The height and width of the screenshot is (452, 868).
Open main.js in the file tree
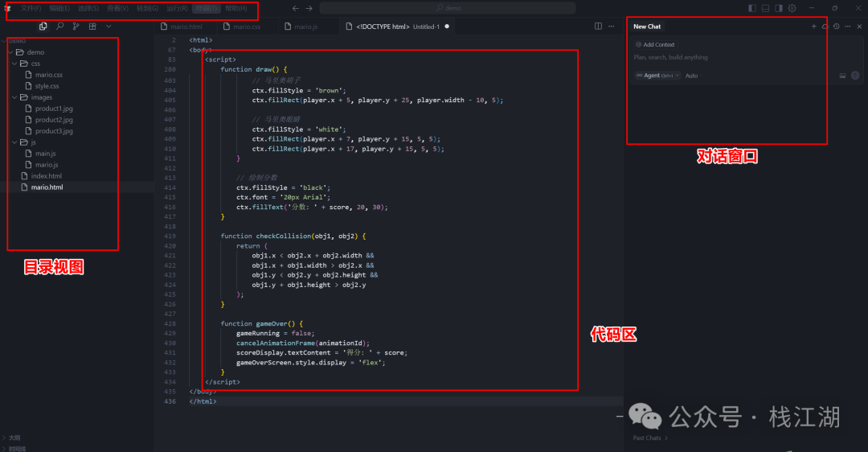click(x=45, y=154)
